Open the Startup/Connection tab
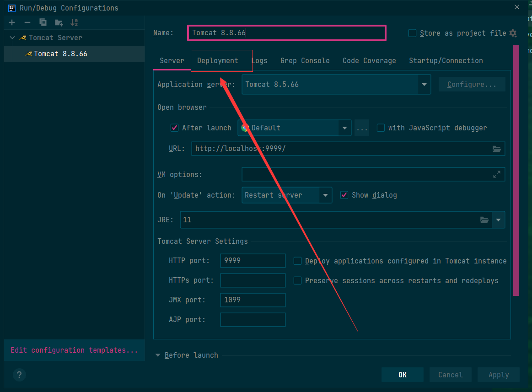The image size is (532, 392). pos(446,61)
